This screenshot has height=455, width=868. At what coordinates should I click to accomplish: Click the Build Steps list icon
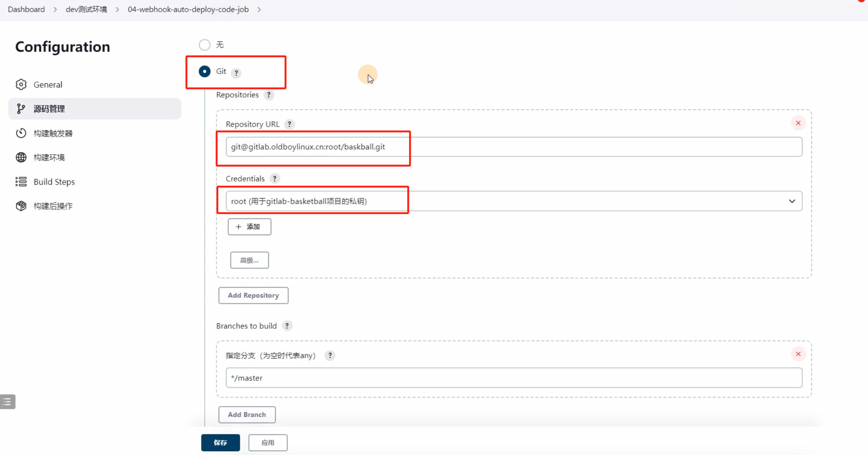[x=21, y=181]
